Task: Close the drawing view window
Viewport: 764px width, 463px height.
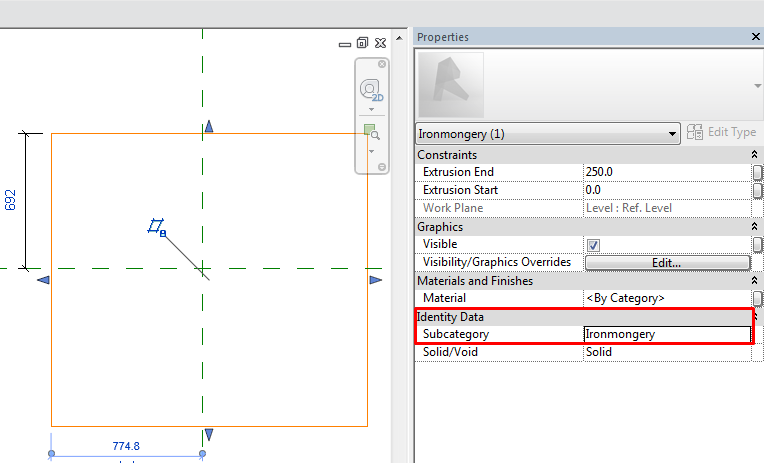Action: [381, 43]
